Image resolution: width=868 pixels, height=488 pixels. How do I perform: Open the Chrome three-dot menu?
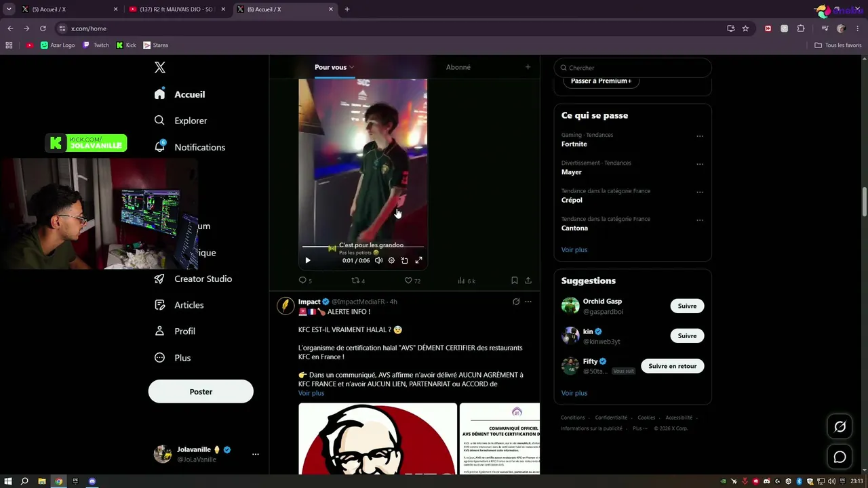(858, 28)
